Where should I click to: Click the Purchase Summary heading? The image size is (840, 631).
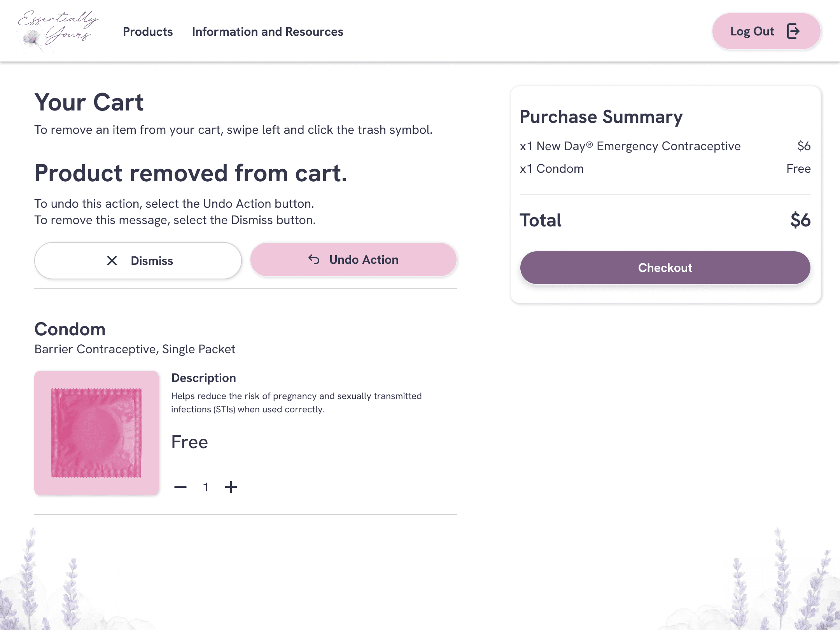(601, 117)
